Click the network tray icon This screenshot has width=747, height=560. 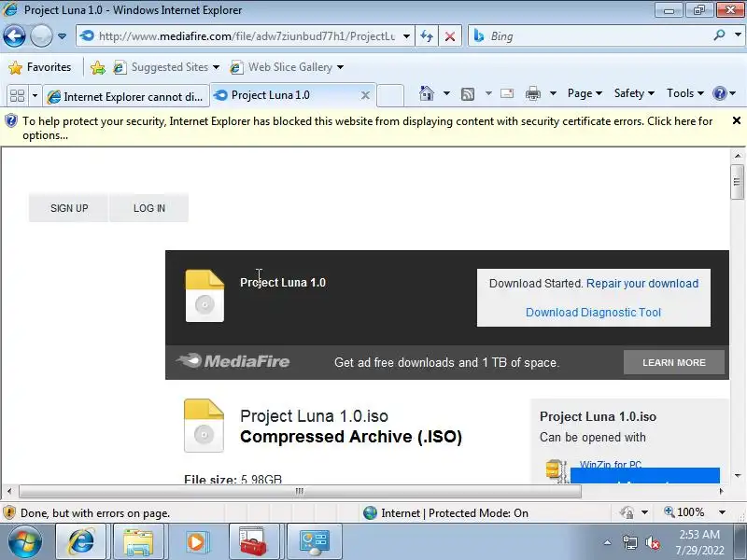(x=630, y=542)
